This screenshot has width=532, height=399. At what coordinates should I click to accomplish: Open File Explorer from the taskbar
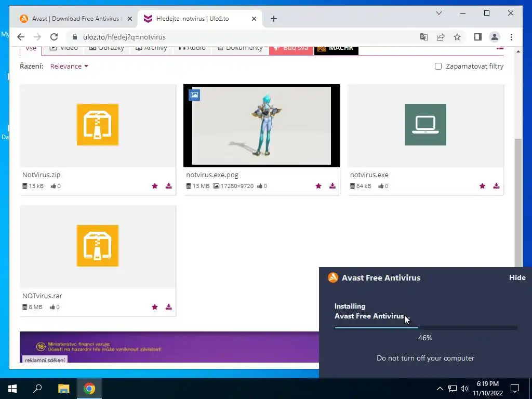point(63,389)
